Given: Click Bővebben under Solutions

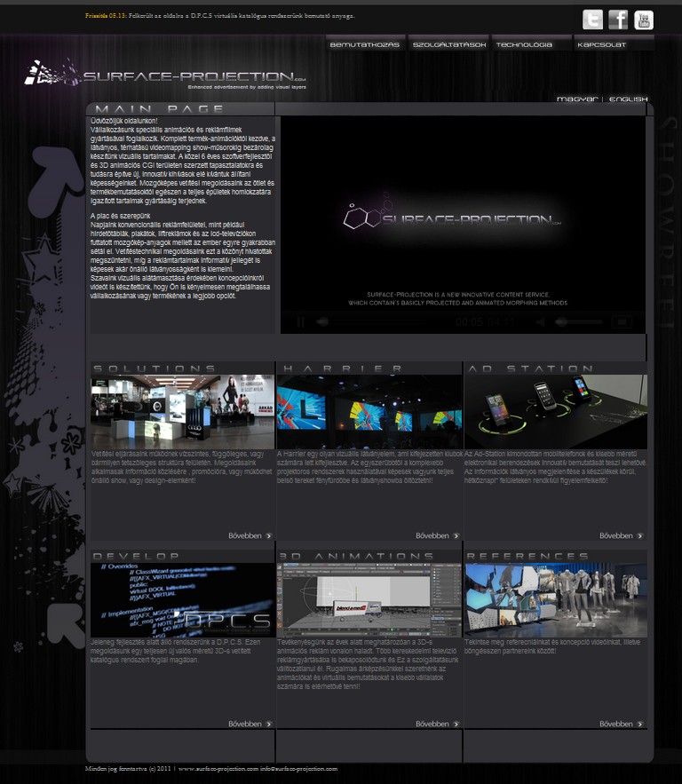Looking at the screenshot, I should click(x=250, y=535).
